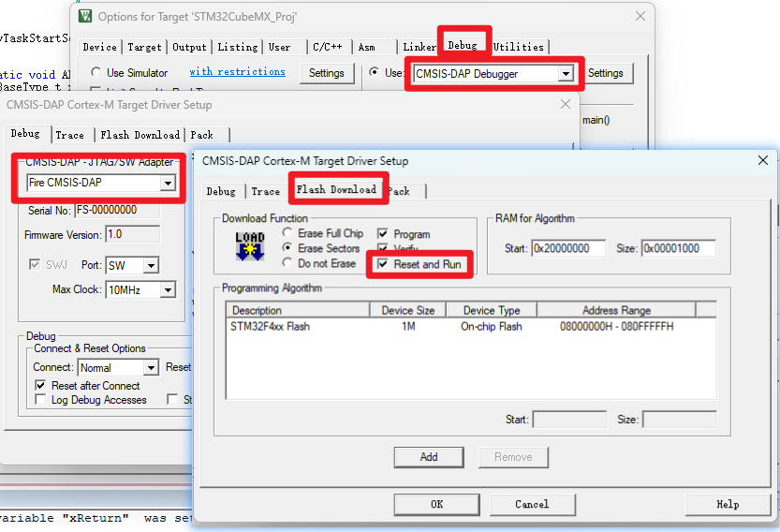This screenshot has width=780, height=532.
Task: Open the Utilities tab in Options window
Action: [519, 47]
